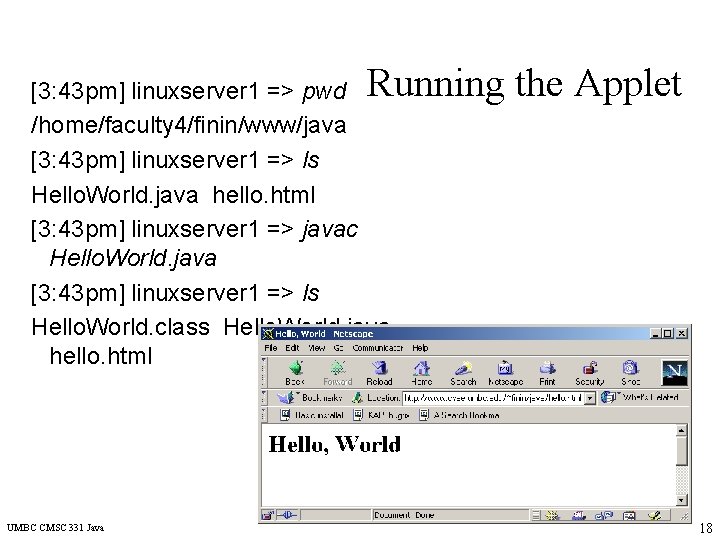Click the online/offline connection icon in status bar
720x540 pixels.
point(287,515)
